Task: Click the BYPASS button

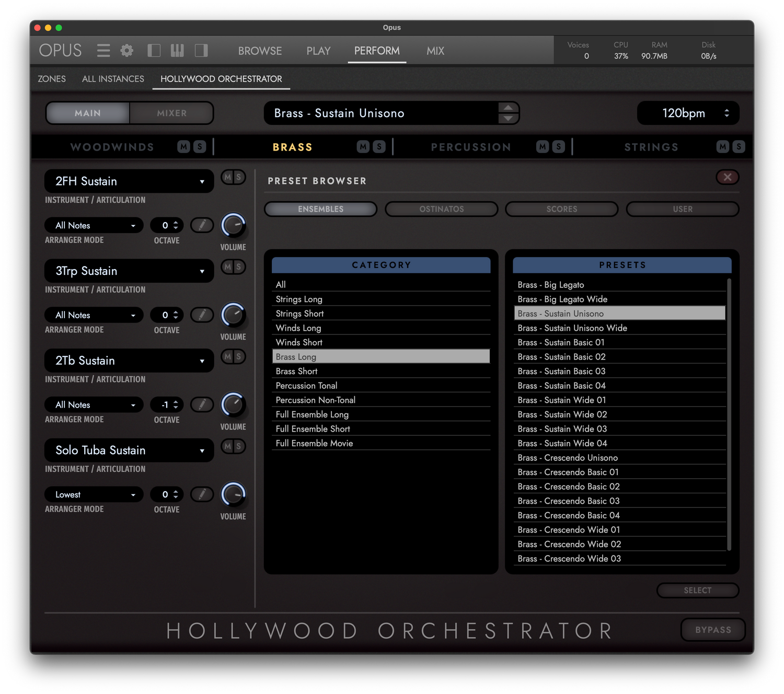Action: click(713, 630)
